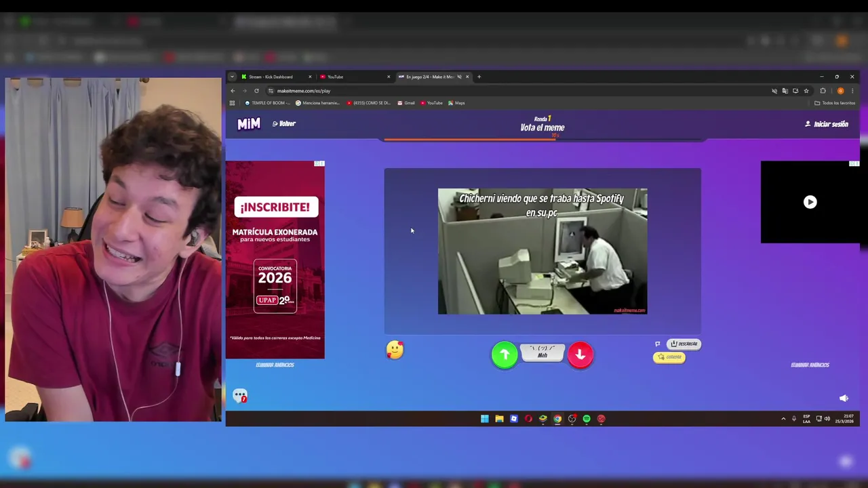Open a new browser tab

479,77
